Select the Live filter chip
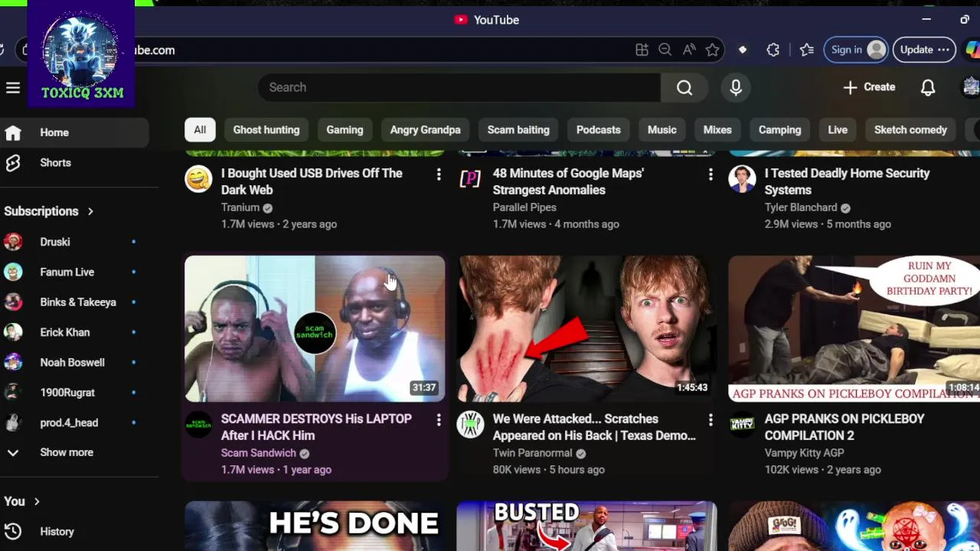The height and width of the screenshot is (551, 980). tap(838, 129)
